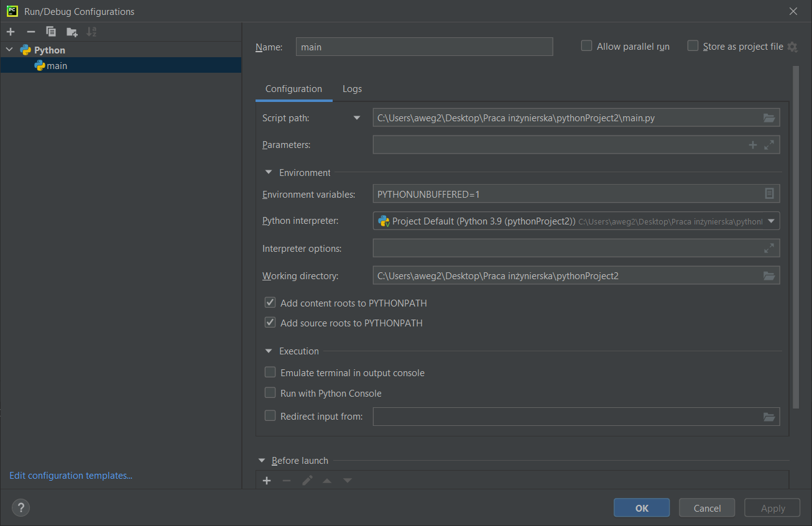The image size is (812, 526).
Task: Open Edit configuration templates link
Action: (x=71, y=476)
